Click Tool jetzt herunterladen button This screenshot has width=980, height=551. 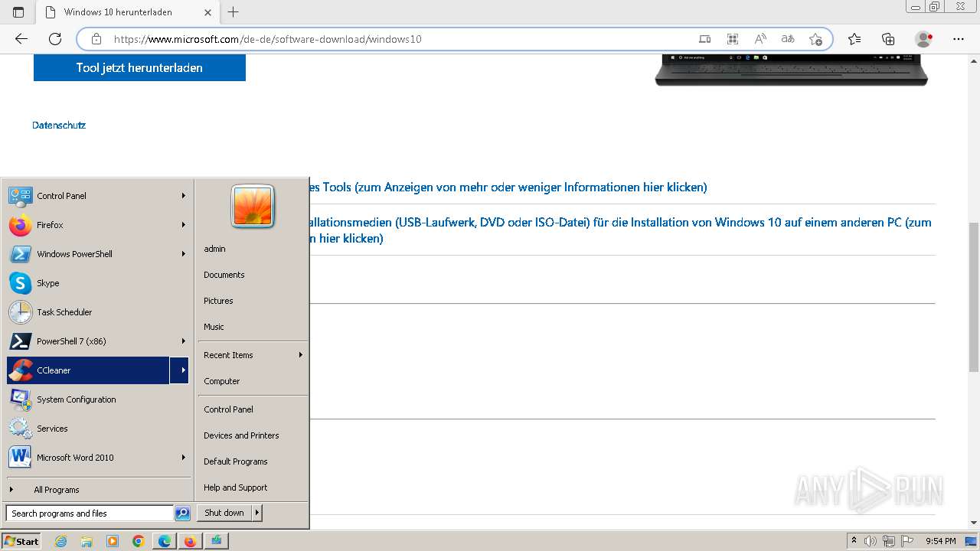pyautogui.click(x=139, y=68)
